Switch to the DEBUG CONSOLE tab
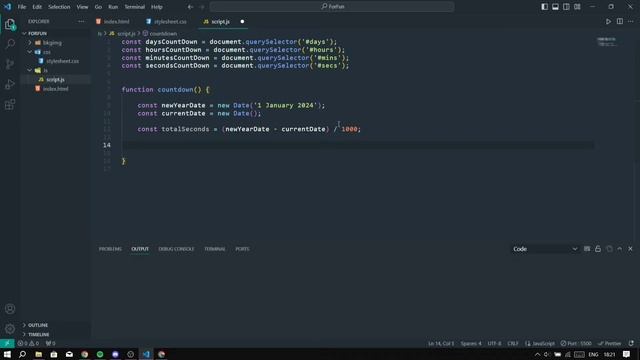640x360 pixels. [x=176, y=249]
